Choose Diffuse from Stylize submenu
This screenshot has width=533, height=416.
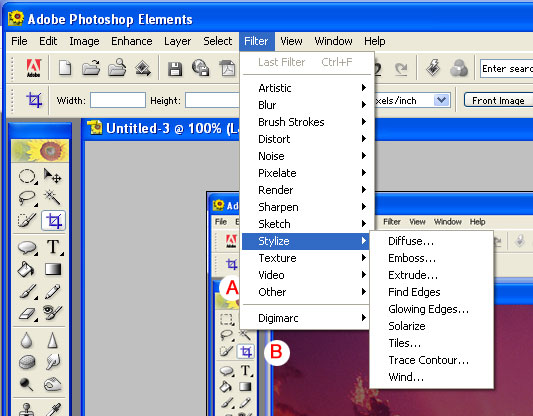tap(431, 241)
